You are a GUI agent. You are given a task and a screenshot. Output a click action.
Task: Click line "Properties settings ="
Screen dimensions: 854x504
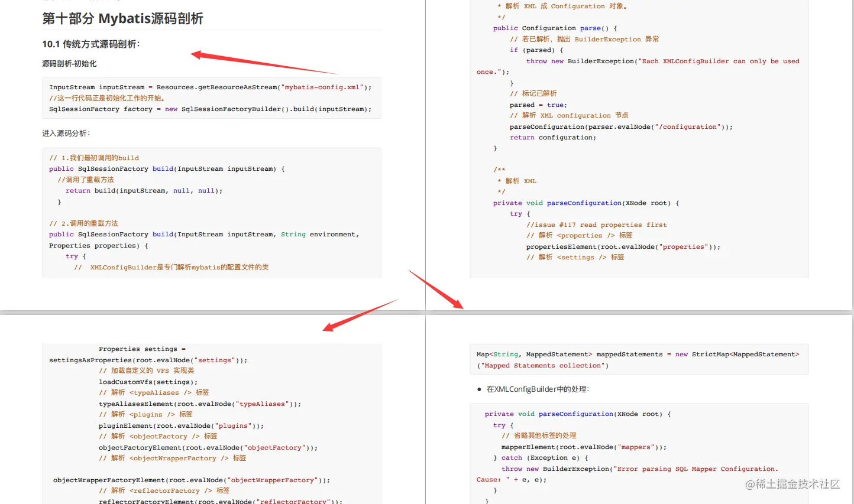coord(142,349)
